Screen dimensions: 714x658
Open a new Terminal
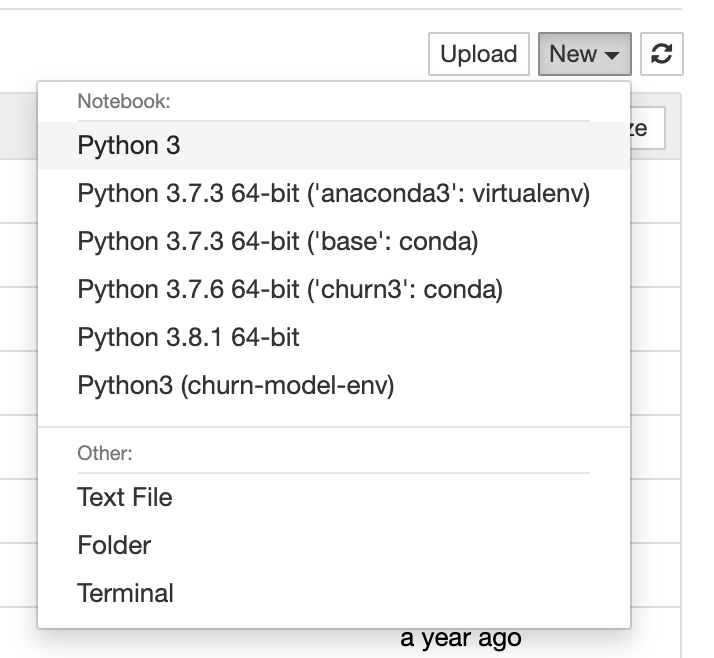tap(125, 593)
